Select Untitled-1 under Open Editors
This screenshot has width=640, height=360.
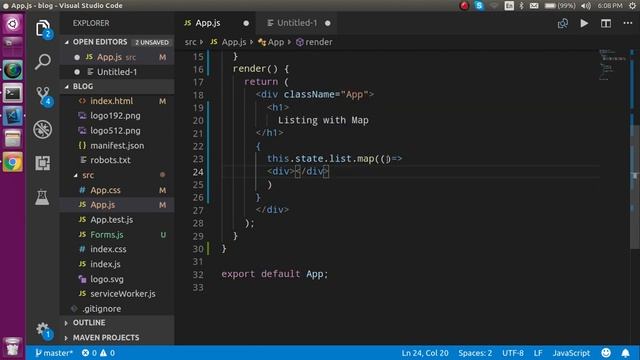[x=118, y=72]
